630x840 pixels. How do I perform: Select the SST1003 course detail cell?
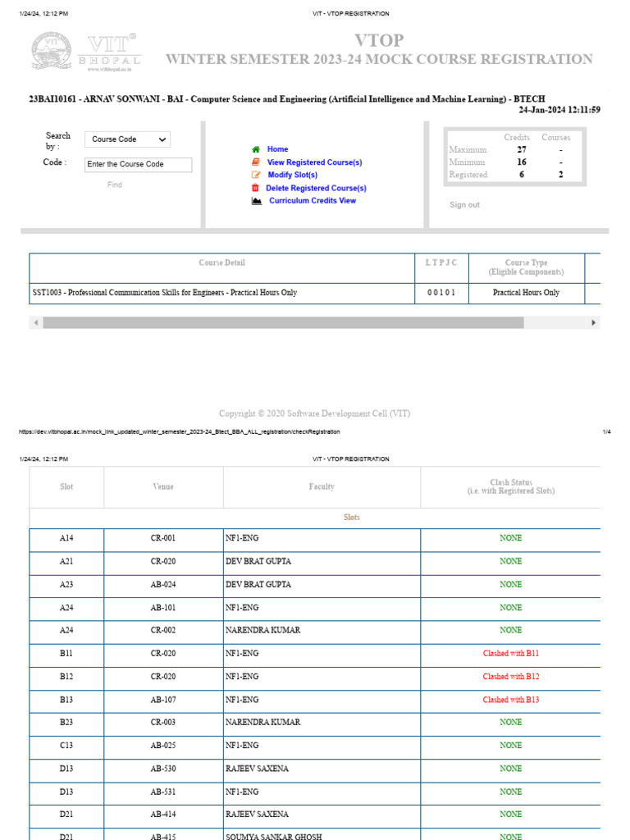coord(221,293)
